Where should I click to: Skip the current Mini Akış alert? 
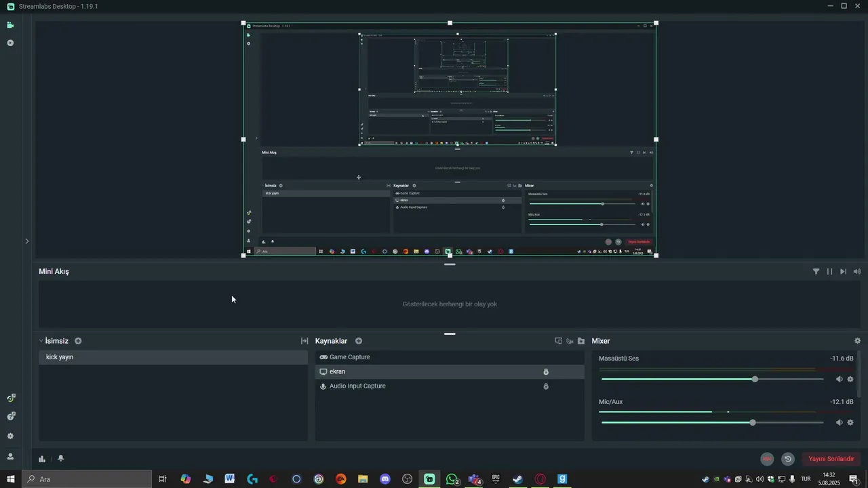843,271
